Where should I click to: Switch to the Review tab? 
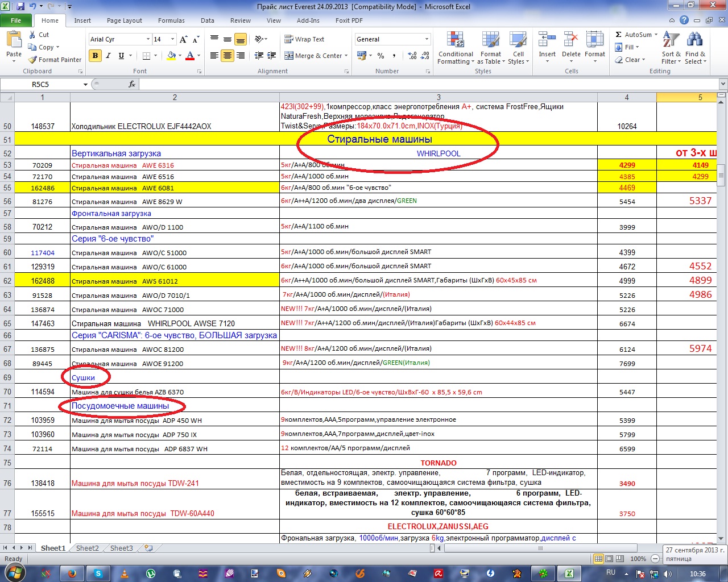241,20
